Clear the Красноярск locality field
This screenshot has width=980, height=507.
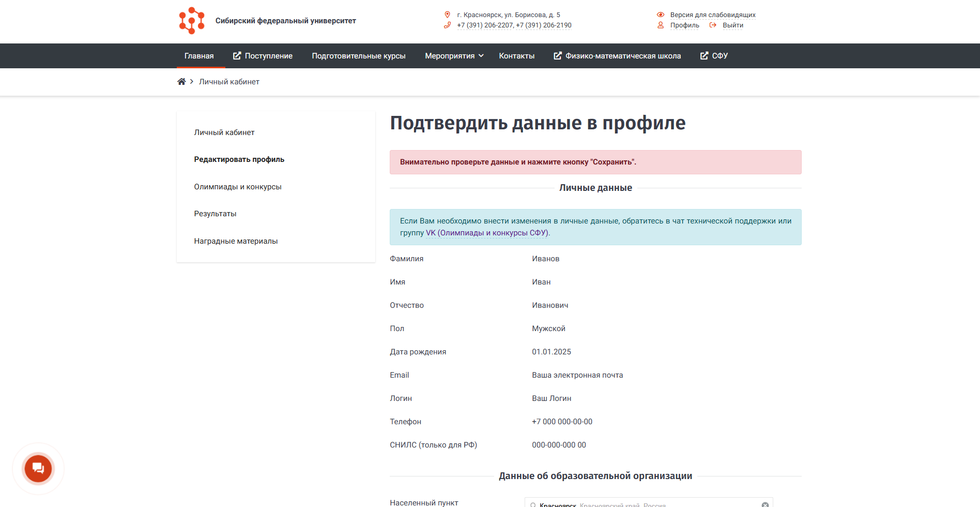pyautogui.click(x=765, y=504)
